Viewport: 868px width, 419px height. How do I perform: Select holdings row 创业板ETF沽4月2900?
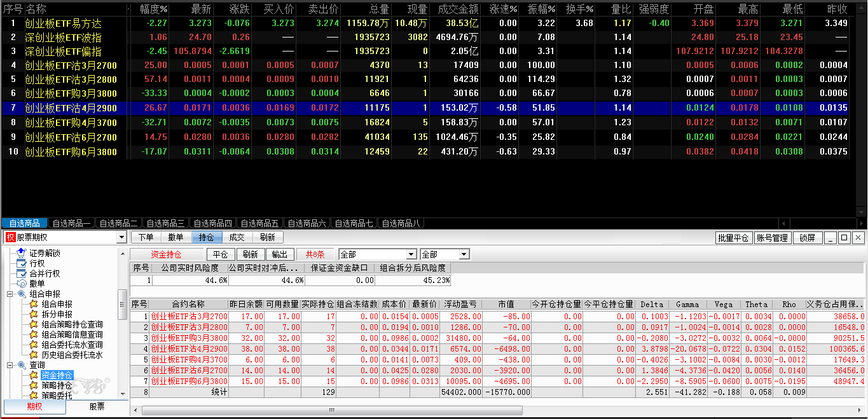(498, 349)
